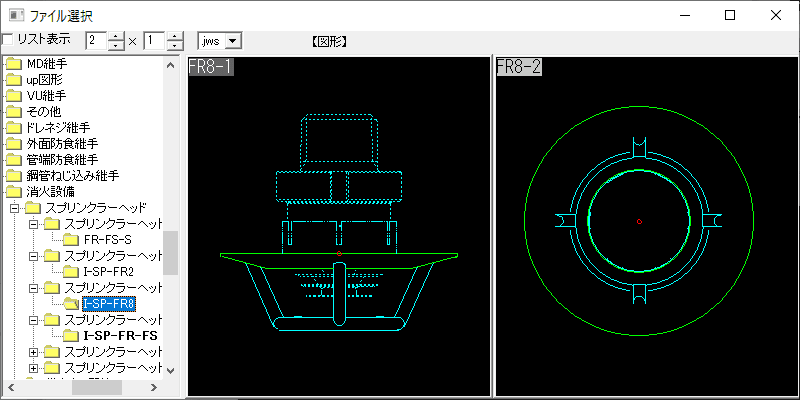The height and width of the screenshot is (400, 800).
Task: Click the tree vertical scrollbar down arrow
Action: tap(170, 371)
